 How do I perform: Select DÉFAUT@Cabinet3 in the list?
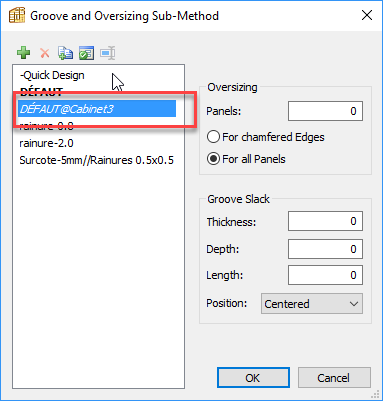click(x=97, y=109)
